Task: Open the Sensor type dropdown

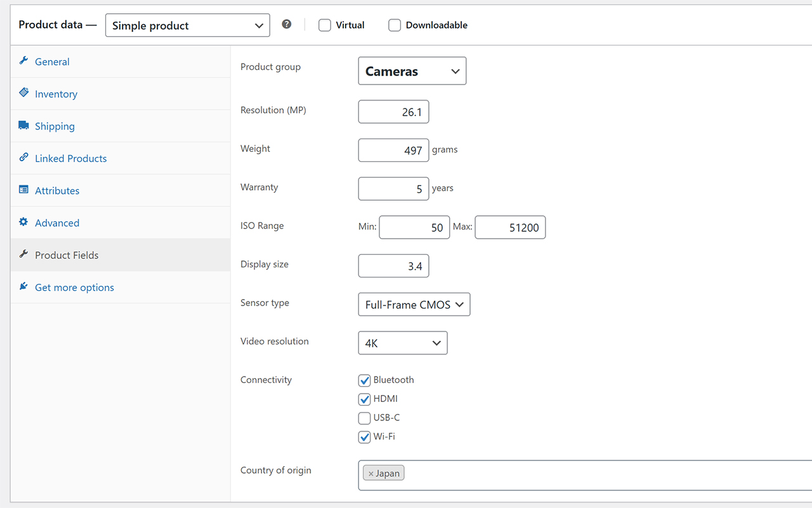Action: click(414, 304)
